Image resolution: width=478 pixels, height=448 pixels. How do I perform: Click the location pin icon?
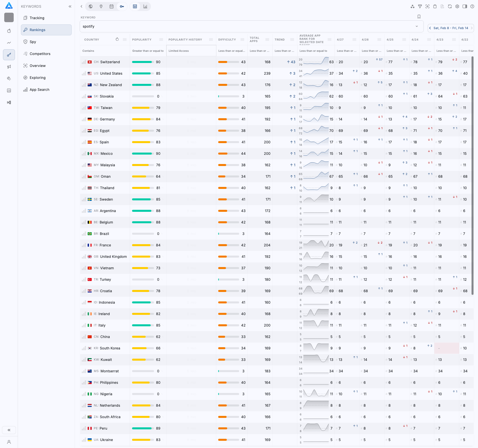point(101,6)
